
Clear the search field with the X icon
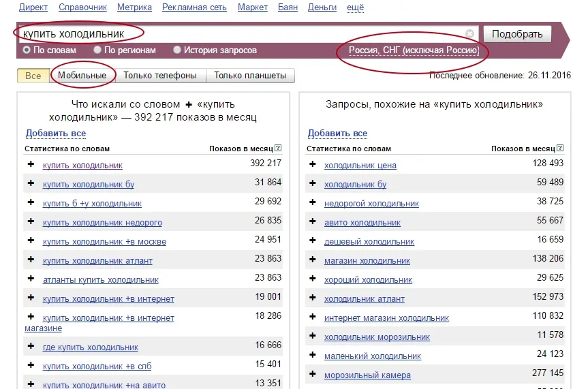470,34
